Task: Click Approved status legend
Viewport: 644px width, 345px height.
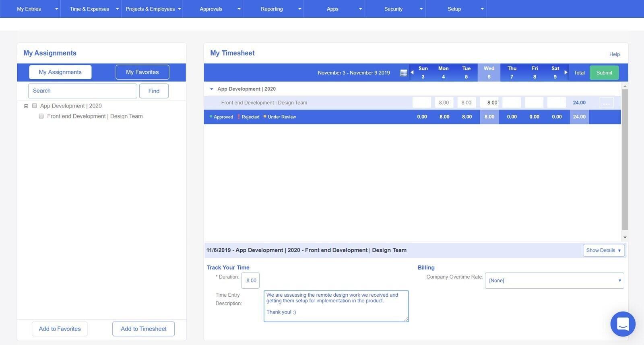Action: (x=221, y=117)
